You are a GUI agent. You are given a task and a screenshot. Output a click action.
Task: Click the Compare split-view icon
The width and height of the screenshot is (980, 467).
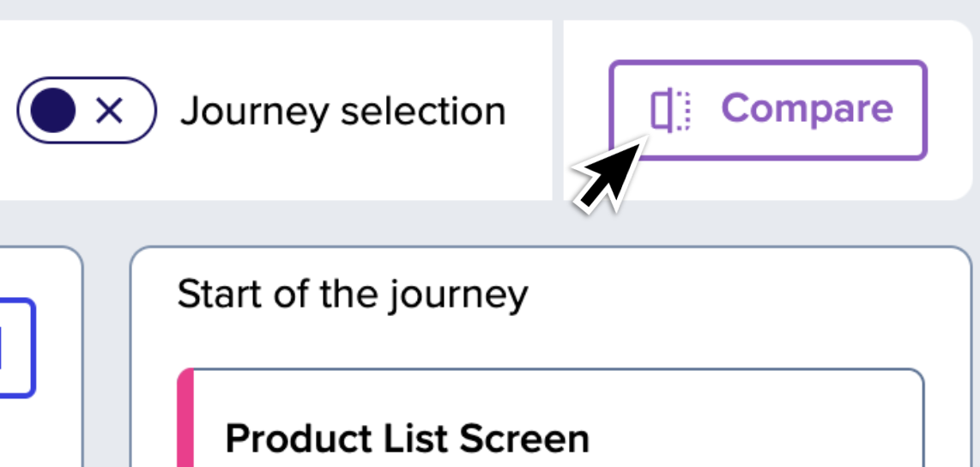(670, 110)
